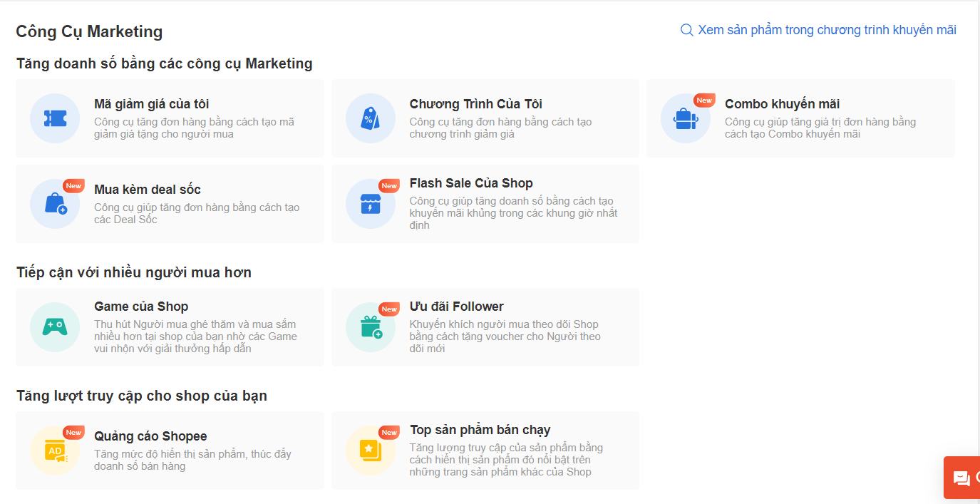Click the Combo khuyến mãi gift box icon
Viewport: 980px width, 504px height.
(685, 118)
